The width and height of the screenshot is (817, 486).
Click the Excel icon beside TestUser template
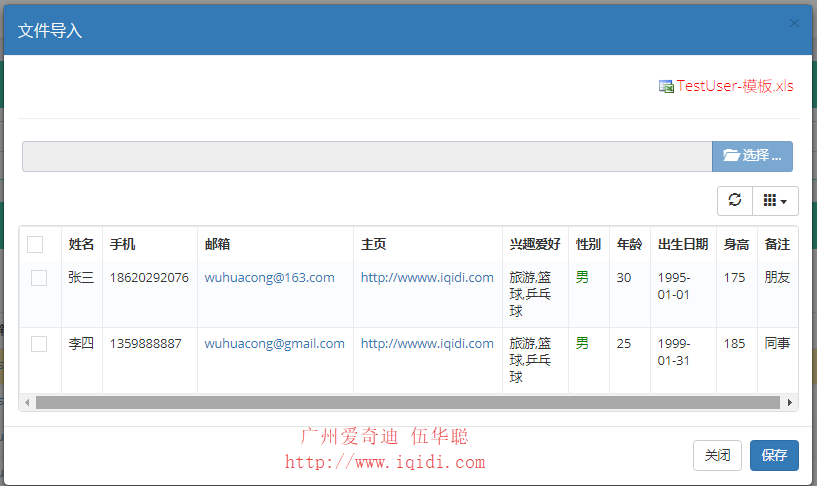click(666, 87)
